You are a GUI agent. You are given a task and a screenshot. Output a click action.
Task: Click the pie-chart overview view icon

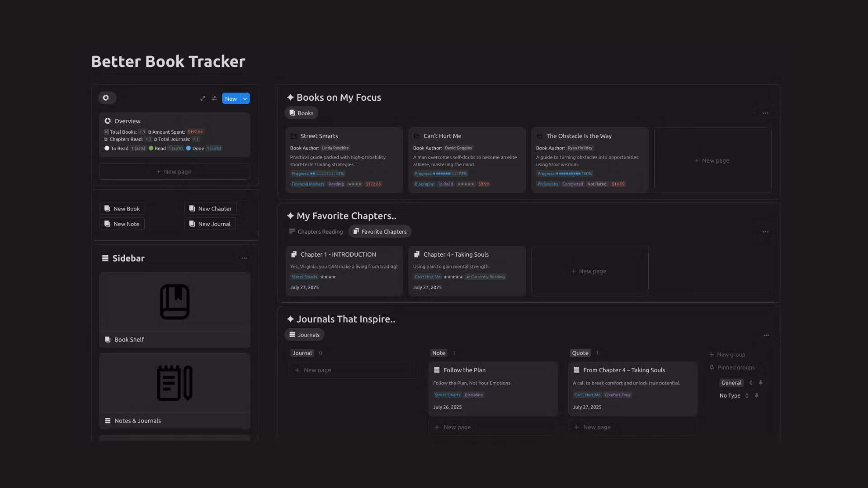click(106, 98)
